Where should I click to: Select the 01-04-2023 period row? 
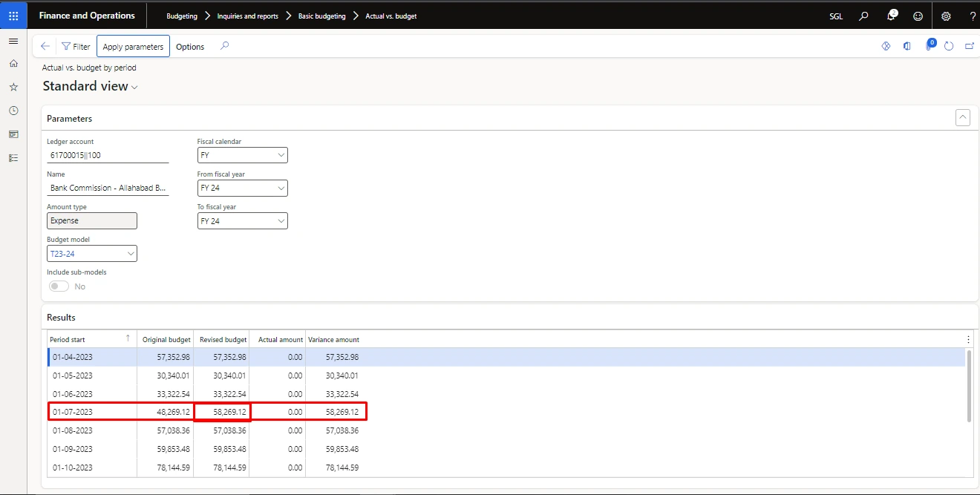[x=506, y=357]
